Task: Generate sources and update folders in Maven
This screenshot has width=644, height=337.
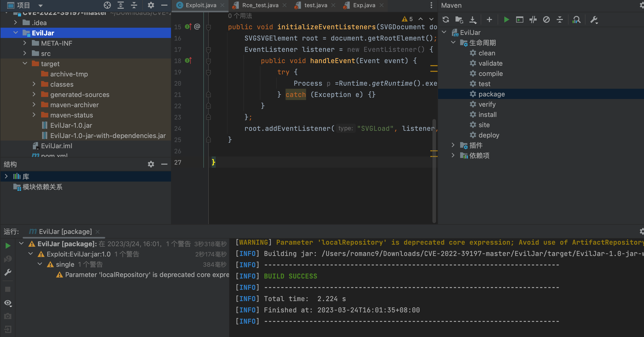Action: point(459,20)
